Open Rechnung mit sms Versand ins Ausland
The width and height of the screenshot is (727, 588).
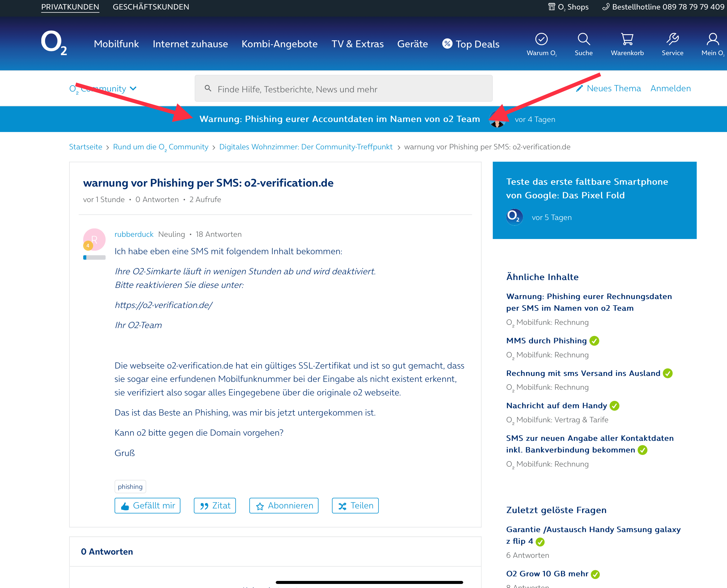[x=583, y=373]
